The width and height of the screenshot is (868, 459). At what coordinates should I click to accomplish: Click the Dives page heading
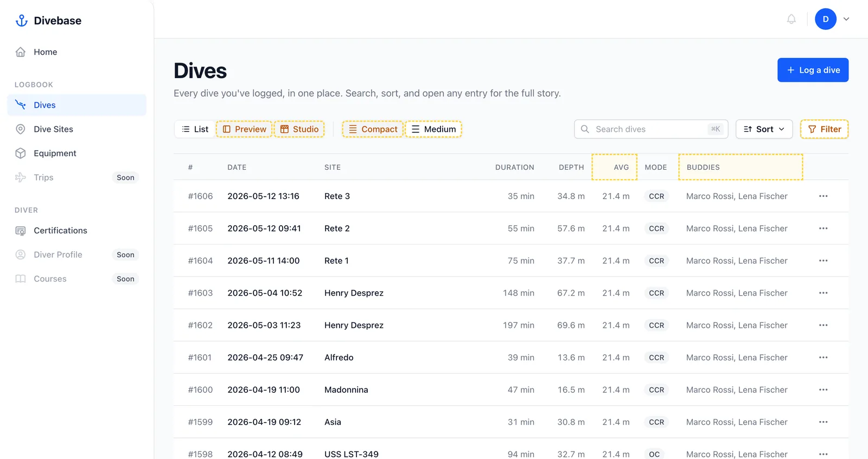point(200,71)
